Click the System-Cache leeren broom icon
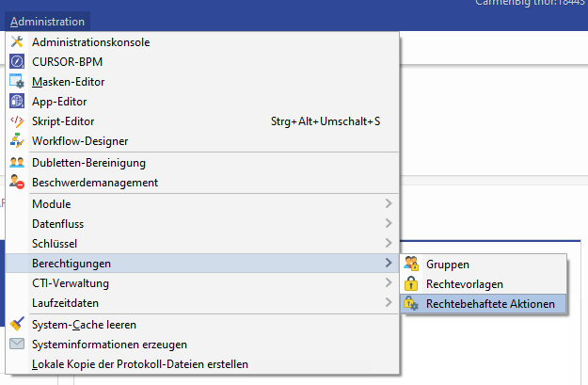Image resolution: width=588 pixels, height=385 pixels. point(16,324)
